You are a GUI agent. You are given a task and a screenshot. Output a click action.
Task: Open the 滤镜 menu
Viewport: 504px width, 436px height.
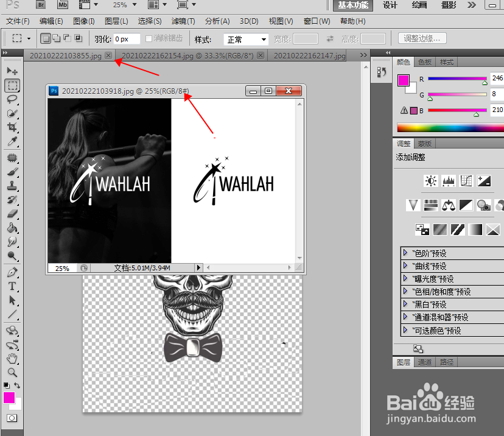point(183,21)
